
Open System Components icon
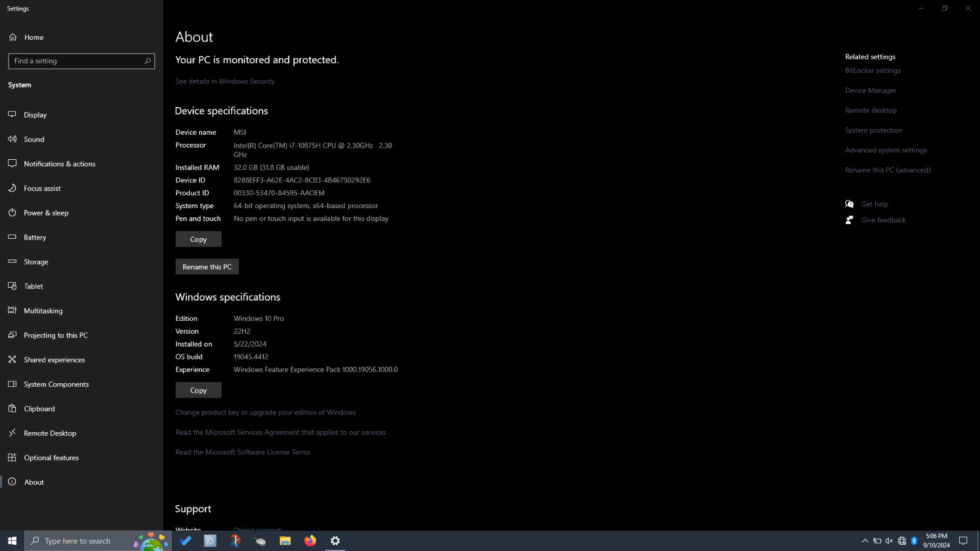(x=12, y=384)
